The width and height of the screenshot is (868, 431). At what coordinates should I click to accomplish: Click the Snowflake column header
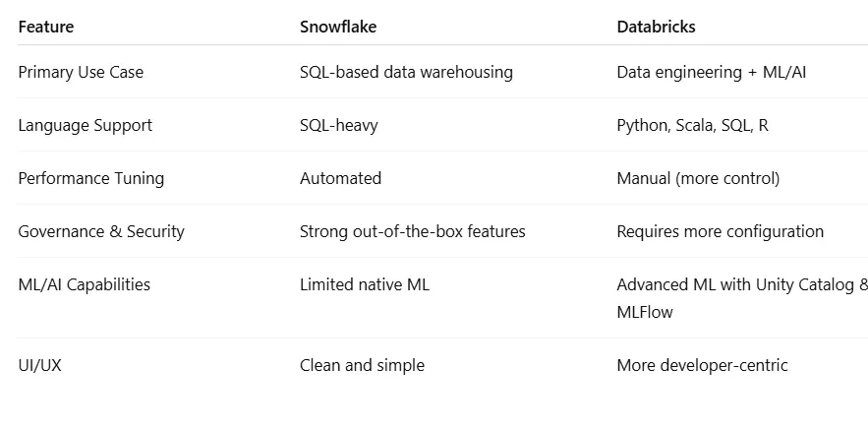(338, 27)
